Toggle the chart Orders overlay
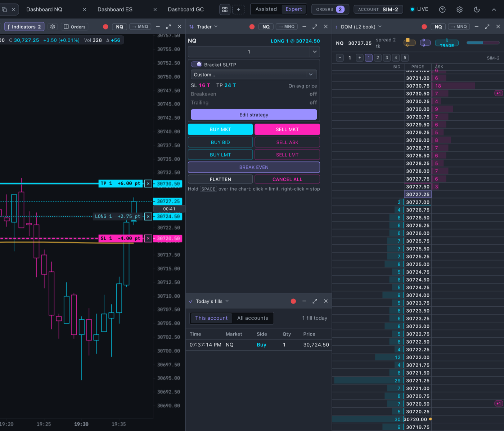 pos(75,27)
